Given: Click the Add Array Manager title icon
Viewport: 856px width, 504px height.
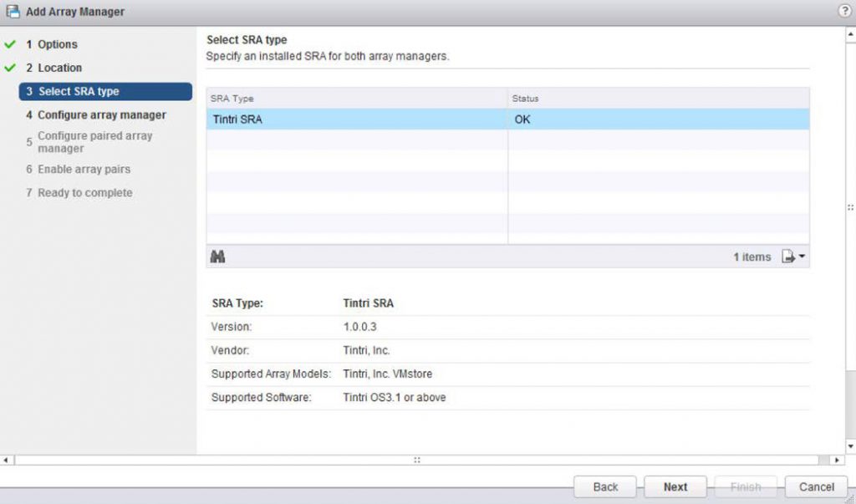Looking at the screenshot, I should pos(12,12).
